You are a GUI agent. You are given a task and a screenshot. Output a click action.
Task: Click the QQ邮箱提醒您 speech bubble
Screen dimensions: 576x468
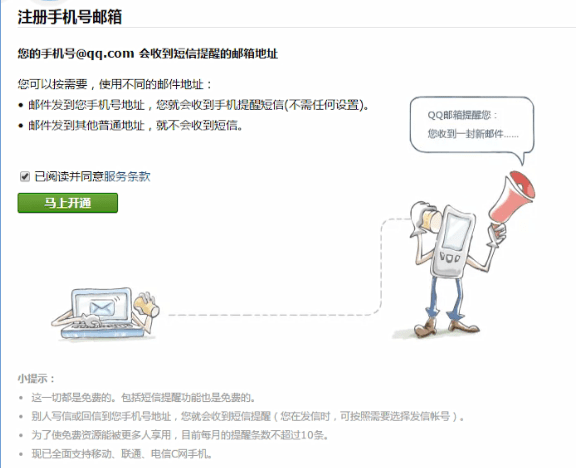click(x=472, y=128)
